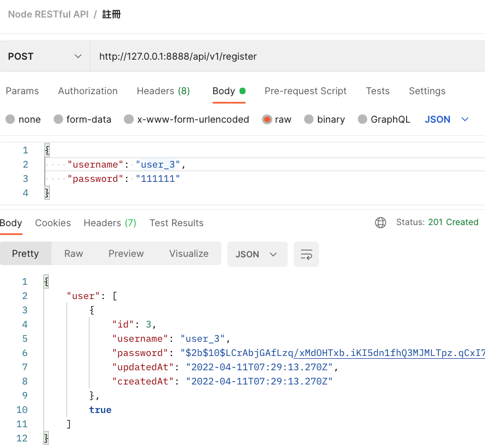Click the green dot indicator on Body tab
The height and width of the screenshot is (448, 485).
pyautogui.click(x=242, y=91)
